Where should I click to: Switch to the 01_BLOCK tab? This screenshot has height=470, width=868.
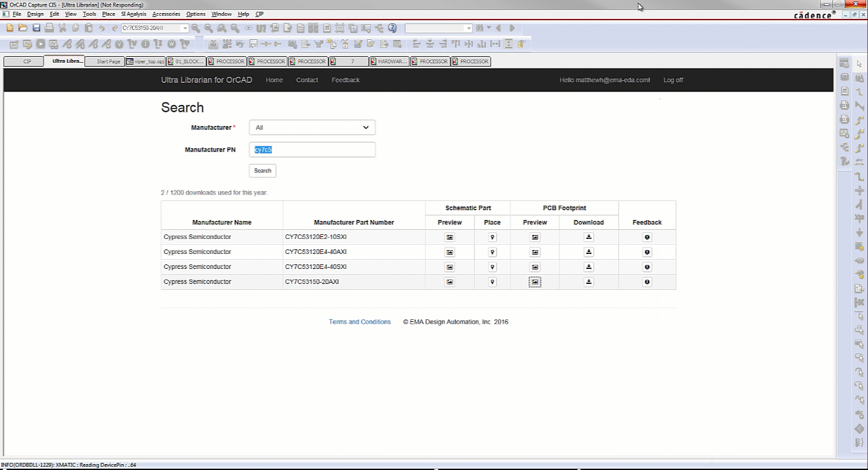(186, 61)
